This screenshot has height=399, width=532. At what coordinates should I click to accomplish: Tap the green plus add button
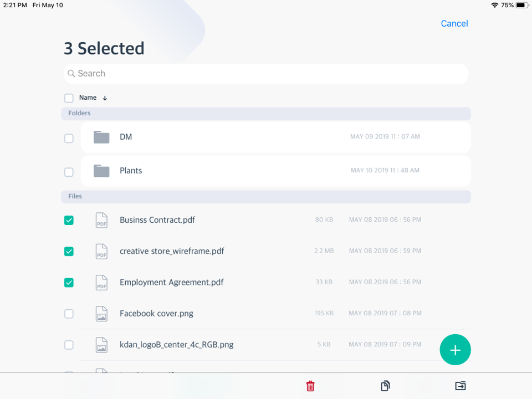tap(455, 350)
